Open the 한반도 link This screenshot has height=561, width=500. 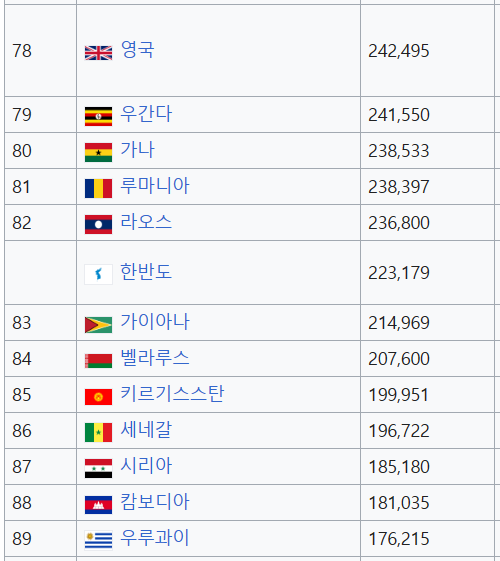pyautogui.click(x=146, y=272)
